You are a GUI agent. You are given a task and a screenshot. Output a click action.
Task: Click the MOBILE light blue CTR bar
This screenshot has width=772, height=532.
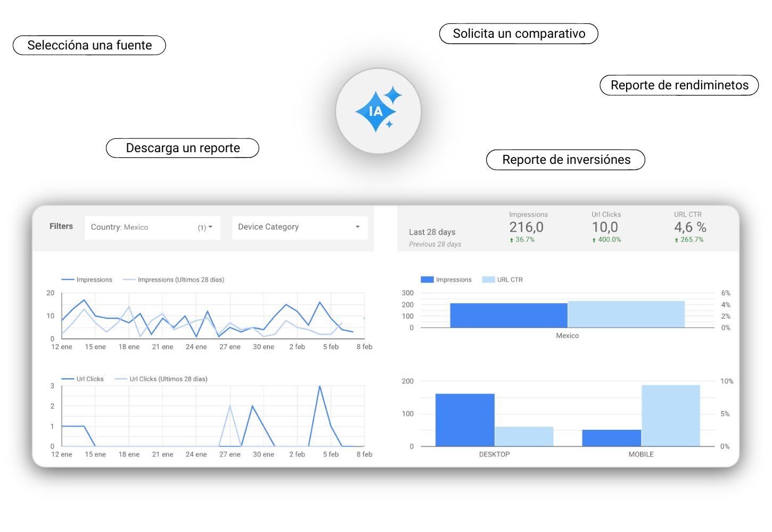pyautogui.click(x=670, y=415)
